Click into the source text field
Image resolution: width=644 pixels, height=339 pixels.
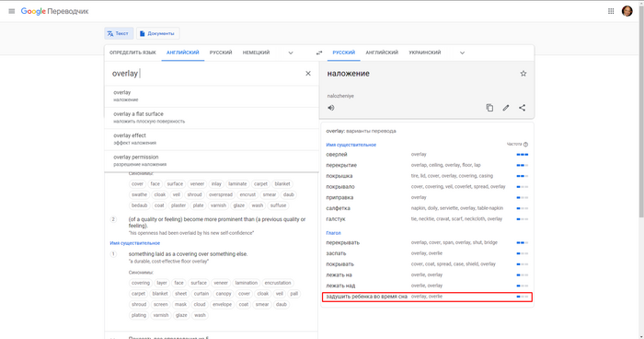(205, 74)
